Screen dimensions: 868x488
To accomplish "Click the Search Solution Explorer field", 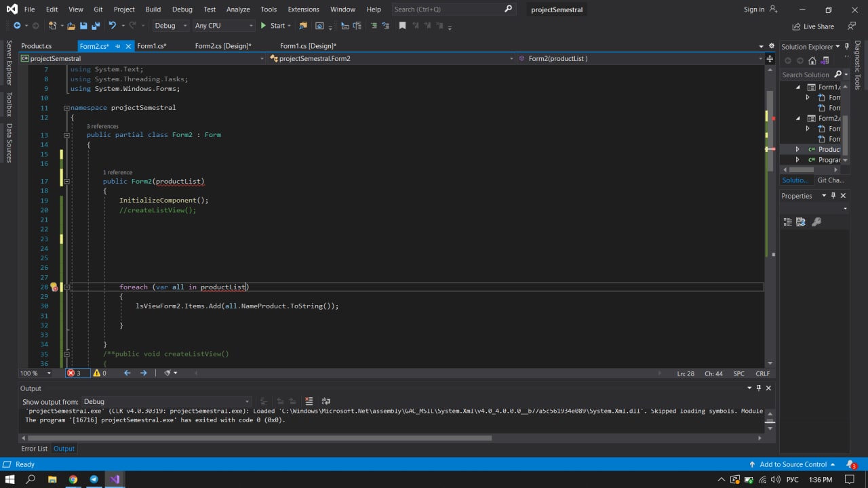I will click(806, 75).
